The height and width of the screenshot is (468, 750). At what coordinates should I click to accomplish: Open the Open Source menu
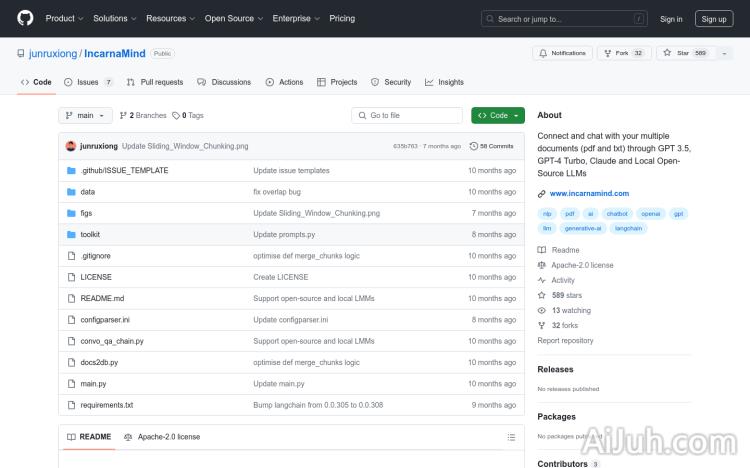pyautogui.click(x=233, y=18)
